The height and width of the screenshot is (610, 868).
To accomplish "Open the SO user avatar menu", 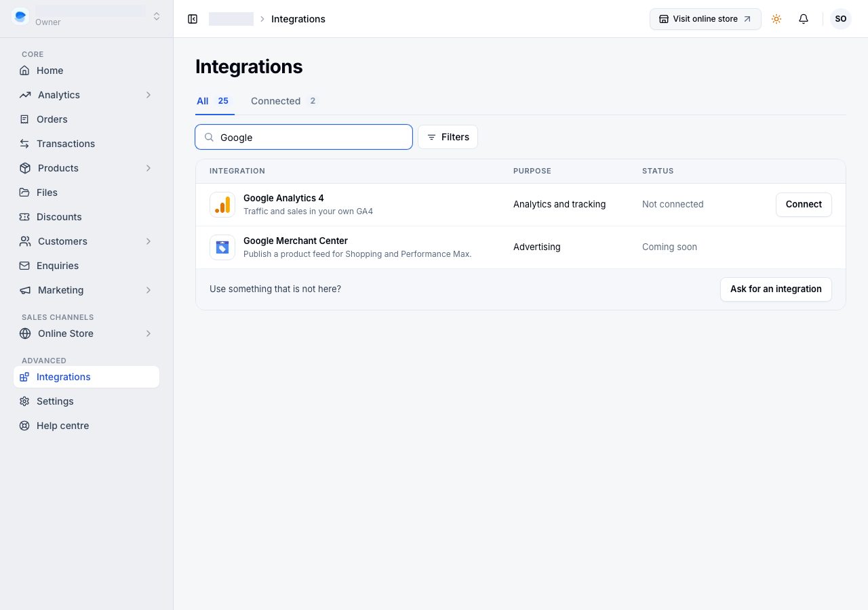I will click(841, 19).
